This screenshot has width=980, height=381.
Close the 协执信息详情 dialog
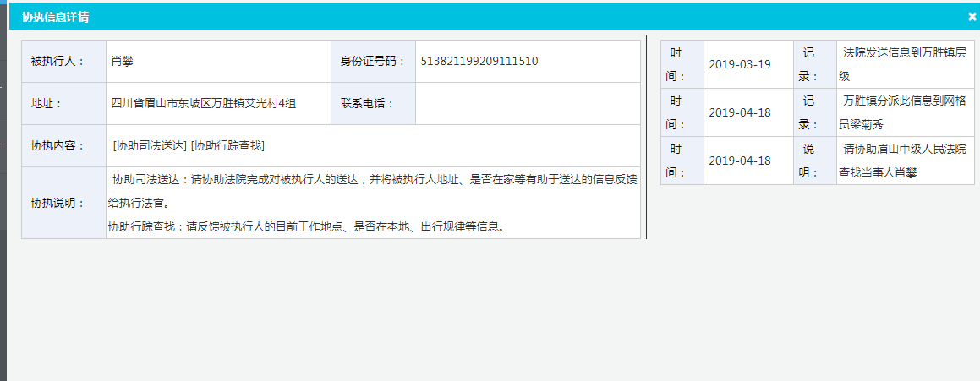(x=972, y=16)
